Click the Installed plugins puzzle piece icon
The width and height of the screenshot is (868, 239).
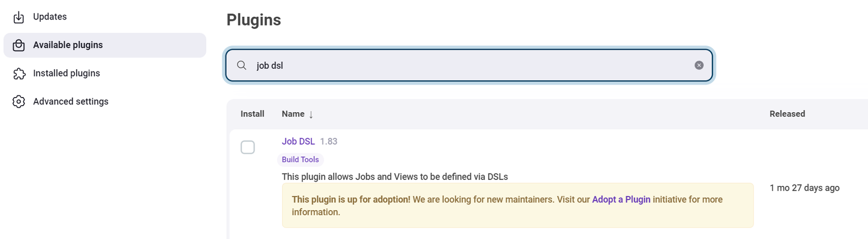(x=19, y=74)
